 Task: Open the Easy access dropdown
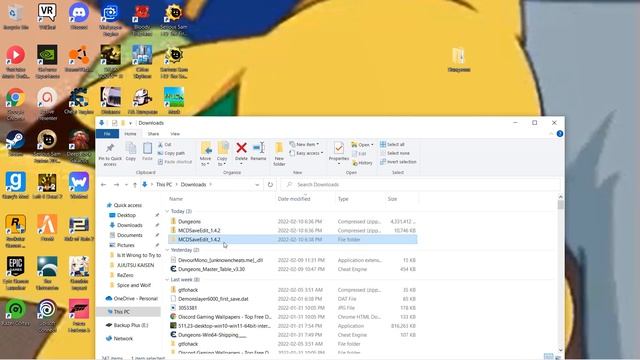306,153
